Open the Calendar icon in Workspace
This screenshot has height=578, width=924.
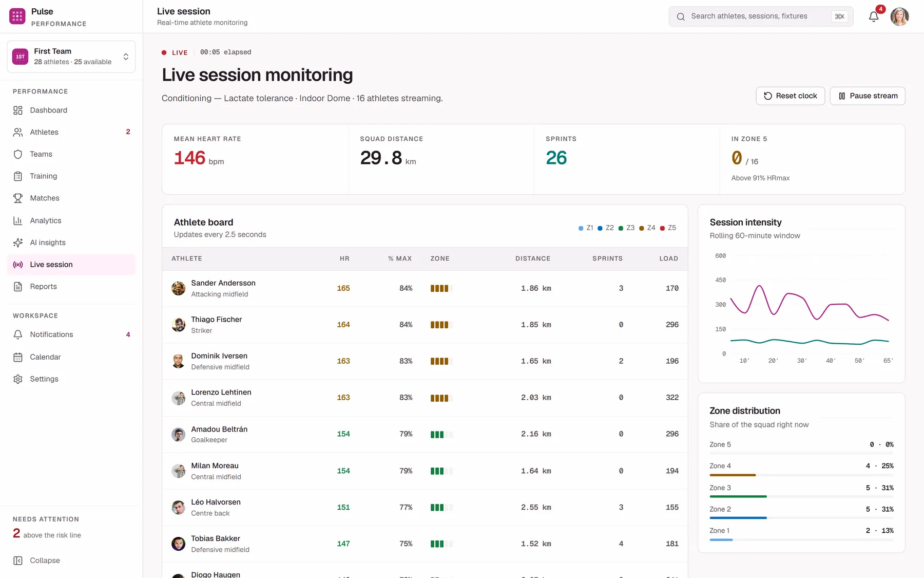[x=18, y=357]
